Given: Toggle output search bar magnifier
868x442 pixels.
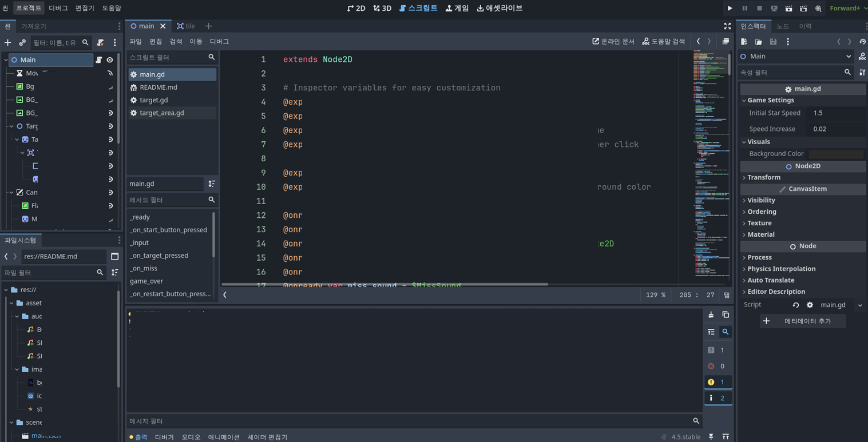Looking at the screenshot, I should pyautogui.click(x=726, y=332).
